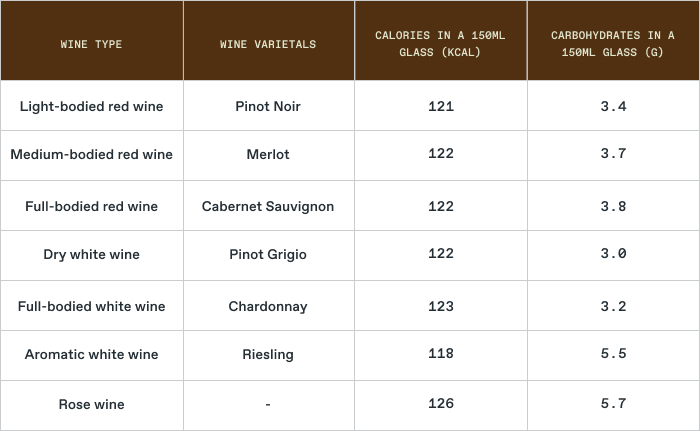Click the Full-bodied red wine cell

(91, 206)
